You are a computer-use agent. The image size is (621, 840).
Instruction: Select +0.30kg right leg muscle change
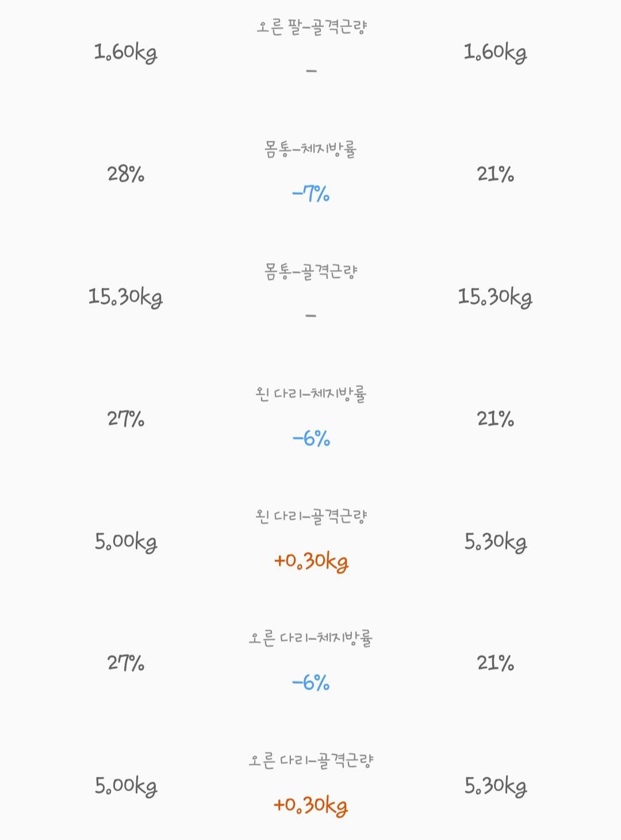click(x=311, y=806)
